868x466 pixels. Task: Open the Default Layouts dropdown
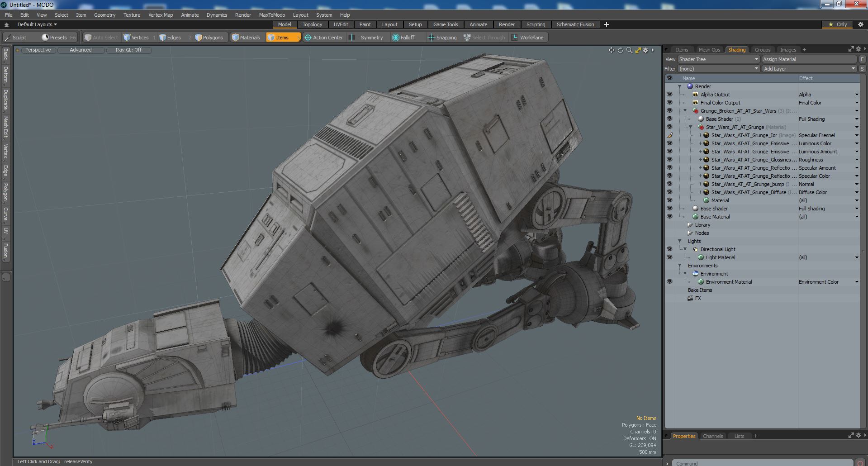pyautogui.click(x=37, y=24)
